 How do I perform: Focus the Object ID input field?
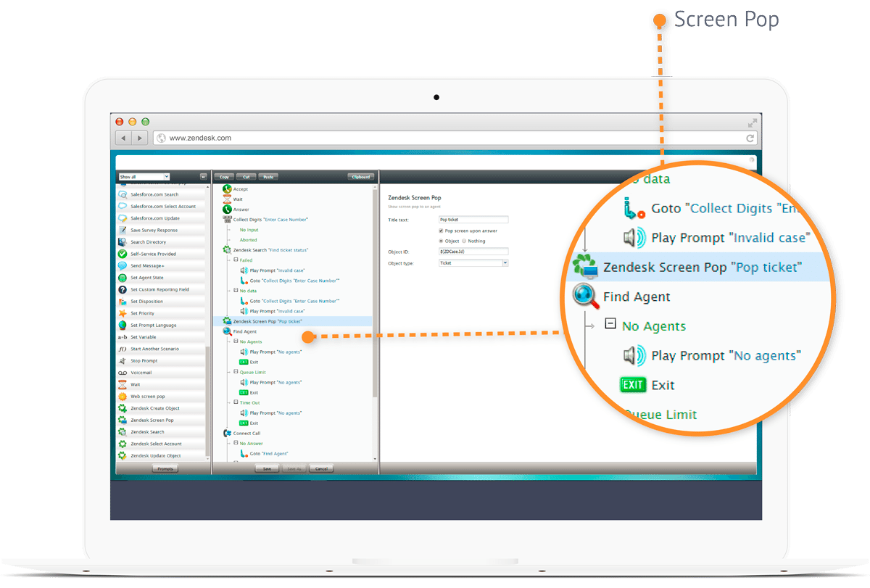473,252
